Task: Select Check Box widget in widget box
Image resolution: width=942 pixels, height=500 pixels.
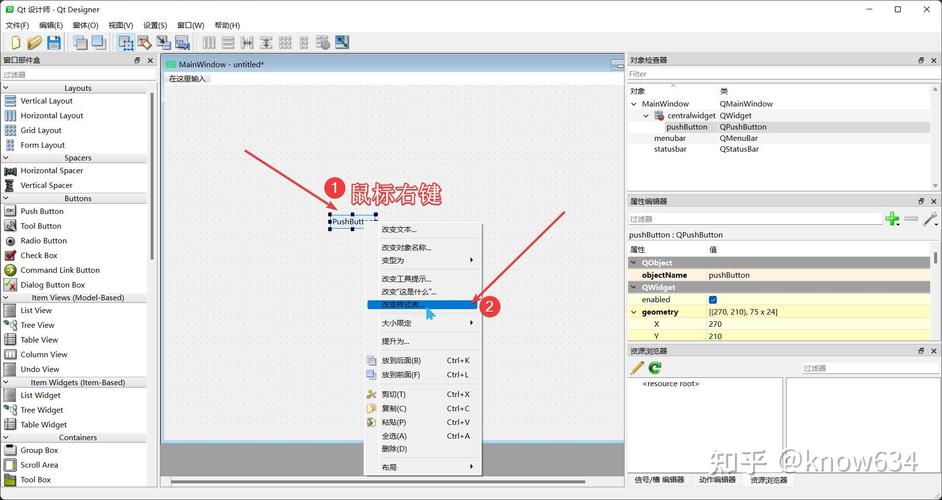Action: (x=38, y=255)
